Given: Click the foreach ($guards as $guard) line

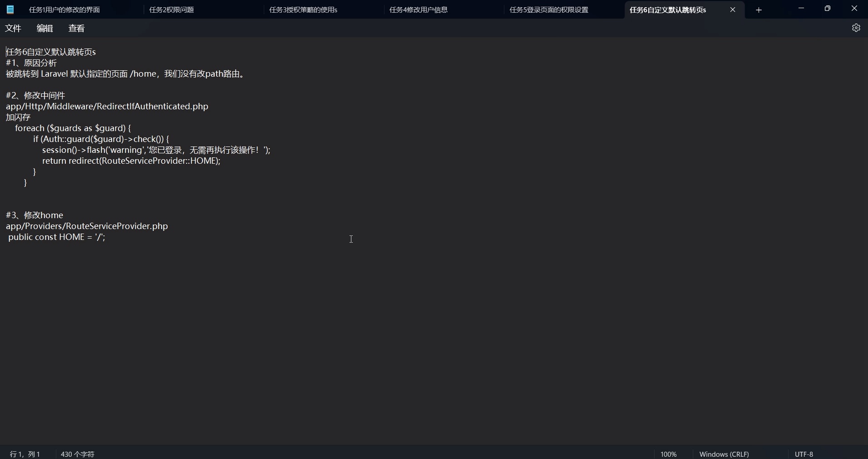Looking at the screenshot, I should click(x=73, y=128).
